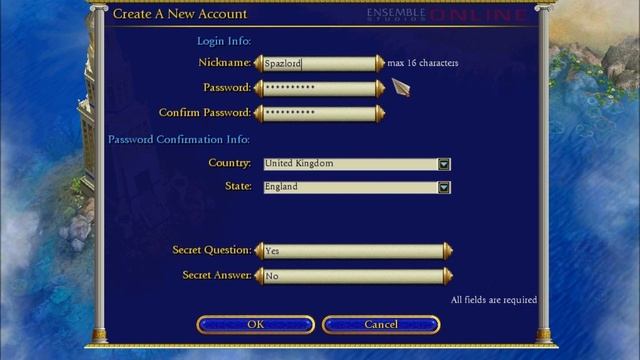Click the Confirm Password label
This screenshot has height=360, width=640.
click(205, 113)
